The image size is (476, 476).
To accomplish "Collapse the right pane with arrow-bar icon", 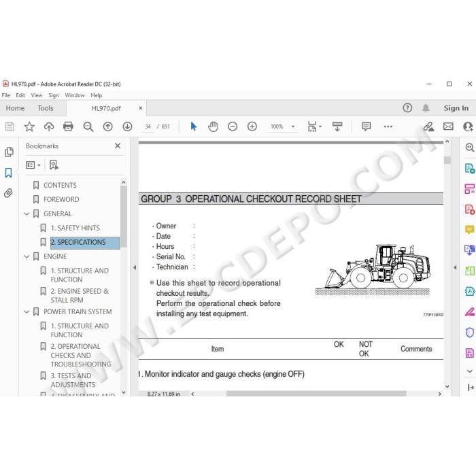I will (471, 388).
